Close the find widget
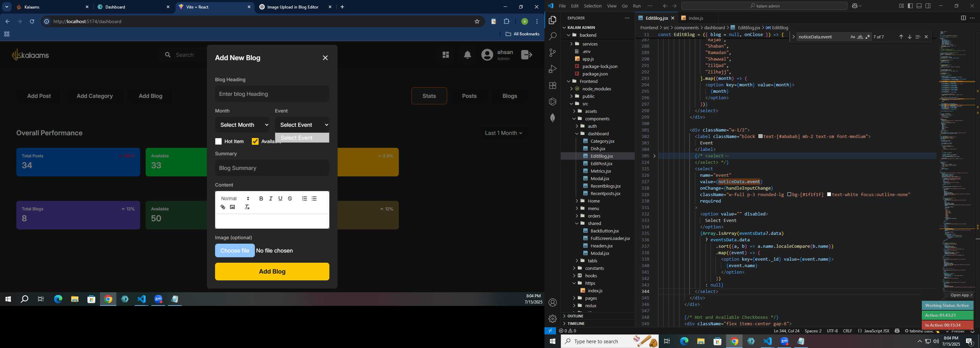The image size is (980, 348). [926, 37]
